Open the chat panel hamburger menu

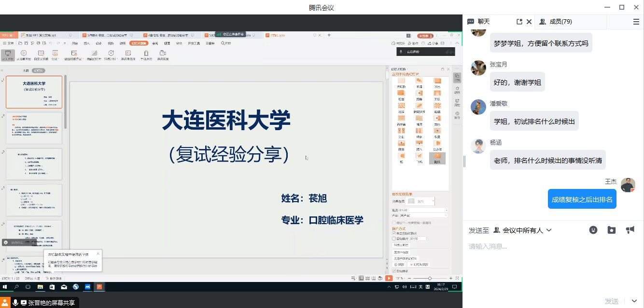pyautogui.click(x=636, y=22)
